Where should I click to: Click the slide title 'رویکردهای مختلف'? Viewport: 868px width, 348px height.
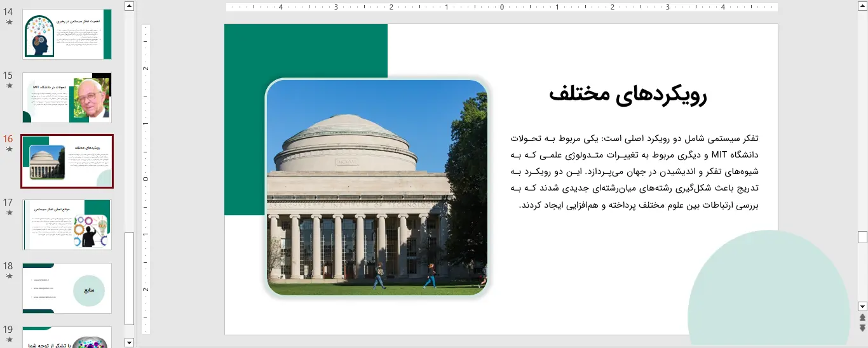pos(627,95)
